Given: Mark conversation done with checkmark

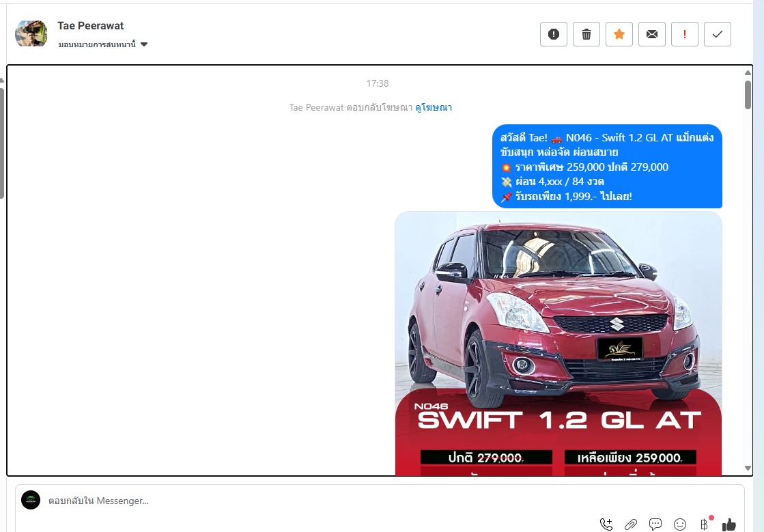Looking at the screenshot, I should (x=717, y=34).
